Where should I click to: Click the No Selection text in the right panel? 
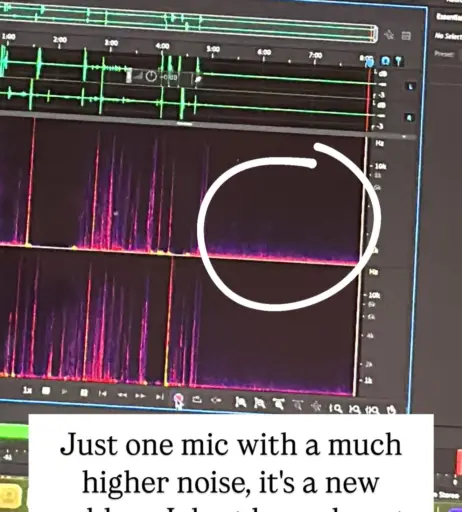448,36
